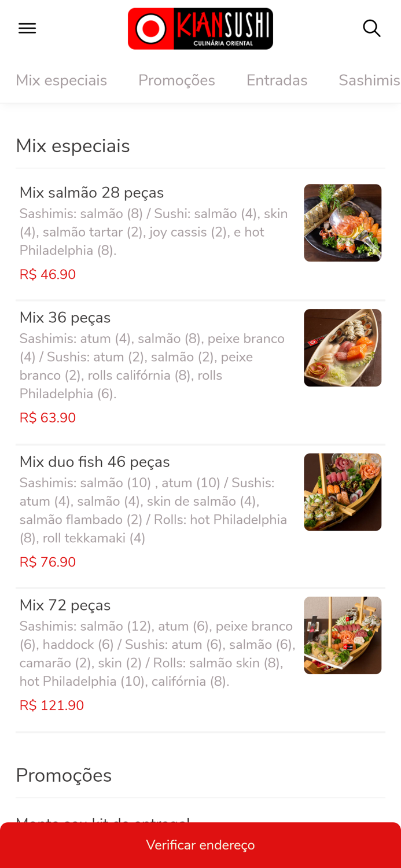The height and width of the screenshot is (868, 401).
Task: Open the search icon
Action: click(372, 27)
